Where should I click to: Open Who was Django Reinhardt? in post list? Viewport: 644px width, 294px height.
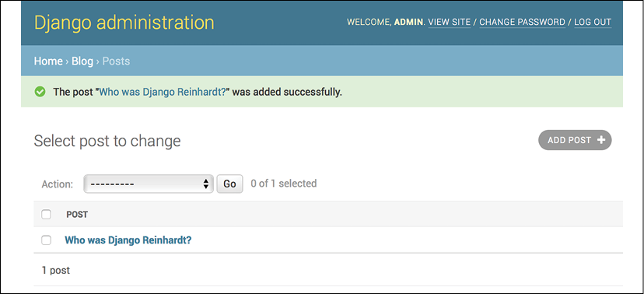tap(128, 240)
